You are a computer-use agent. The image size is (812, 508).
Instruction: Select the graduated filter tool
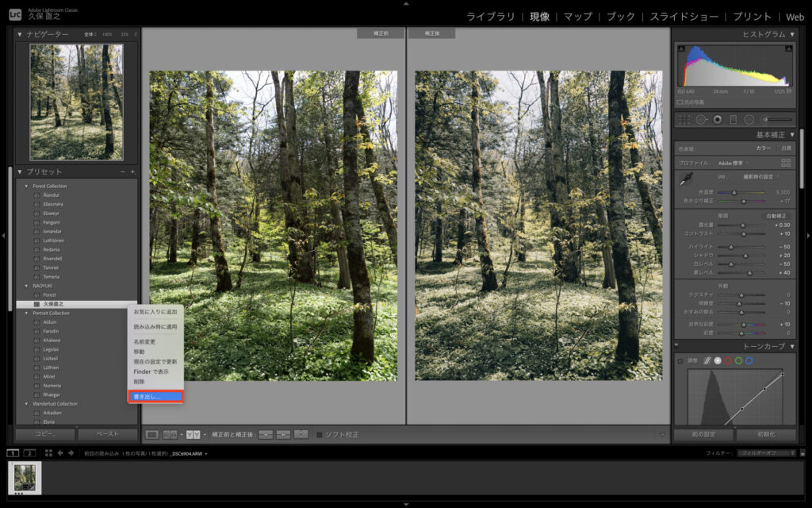[x=733, y=120]
